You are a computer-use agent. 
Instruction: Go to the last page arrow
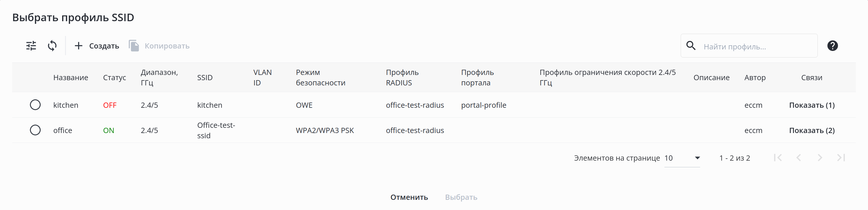(841, 158)
